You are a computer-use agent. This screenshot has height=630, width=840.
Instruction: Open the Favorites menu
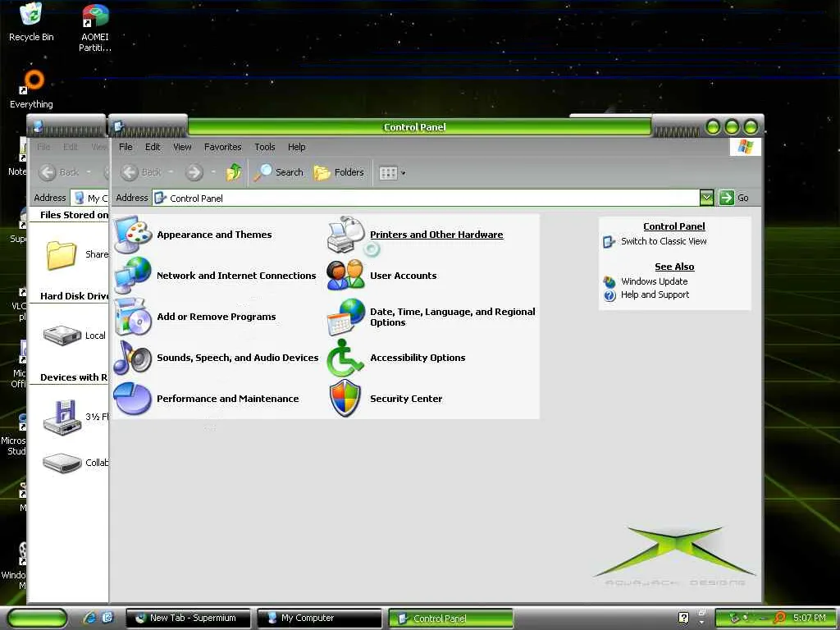[x=223, y=147]
